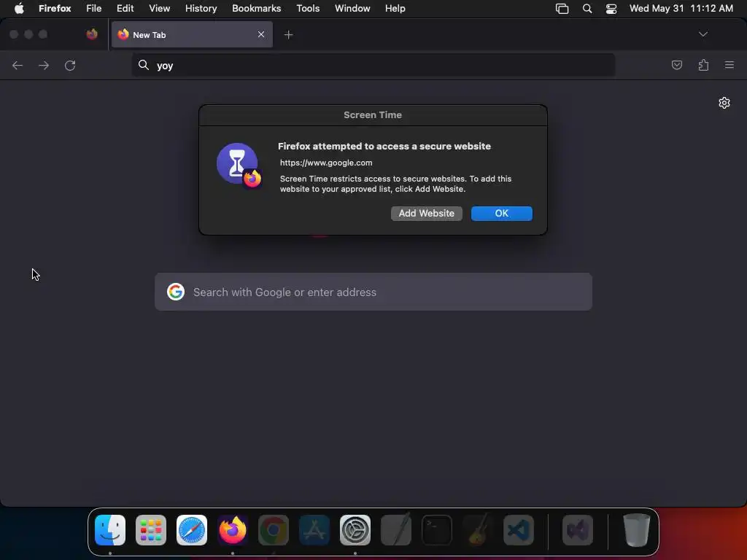747x560 pixels.
Task: Click the Firefox View pinned icon
Action: click(92, 34)
